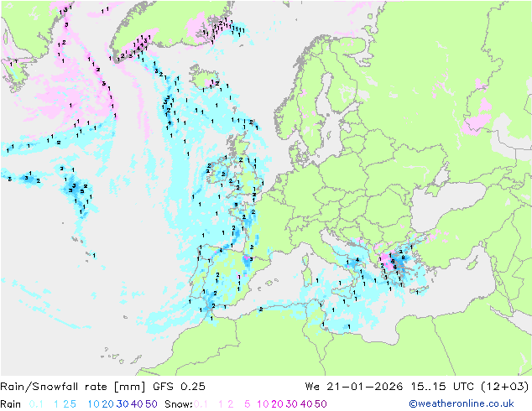Click the snow legend value 50
This screenshot has width=532, height=411.
[x=321, y=404]
